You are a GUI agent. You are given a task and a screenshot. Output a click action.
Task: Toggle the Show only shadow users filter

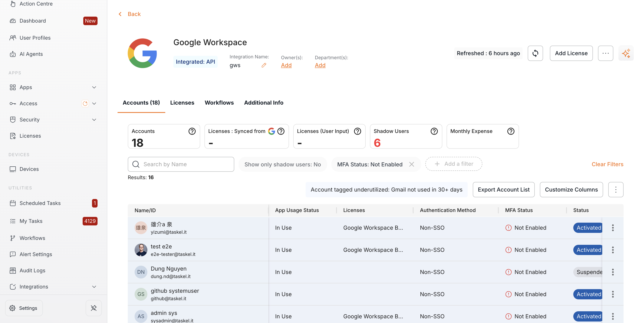(x=283, y=164)
